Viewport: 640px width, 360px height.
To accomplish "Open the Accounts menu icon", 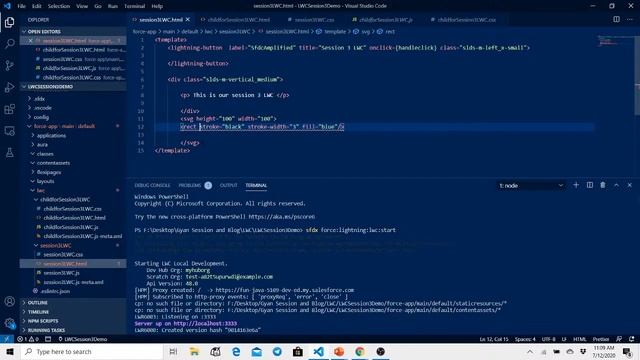I will tap(9, 302).
